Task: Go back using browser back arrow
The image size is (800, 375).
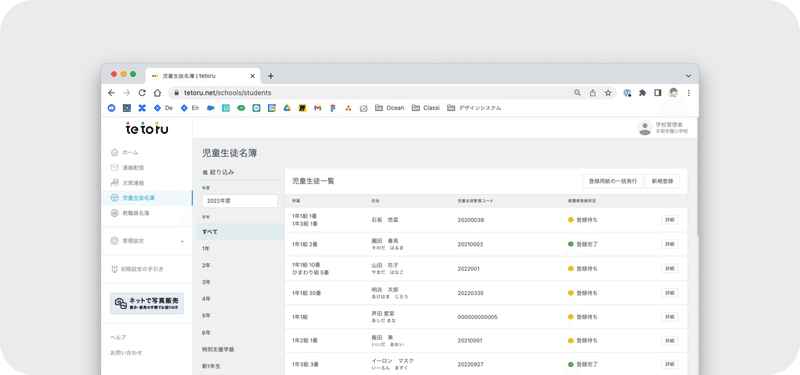Action: 111,93
